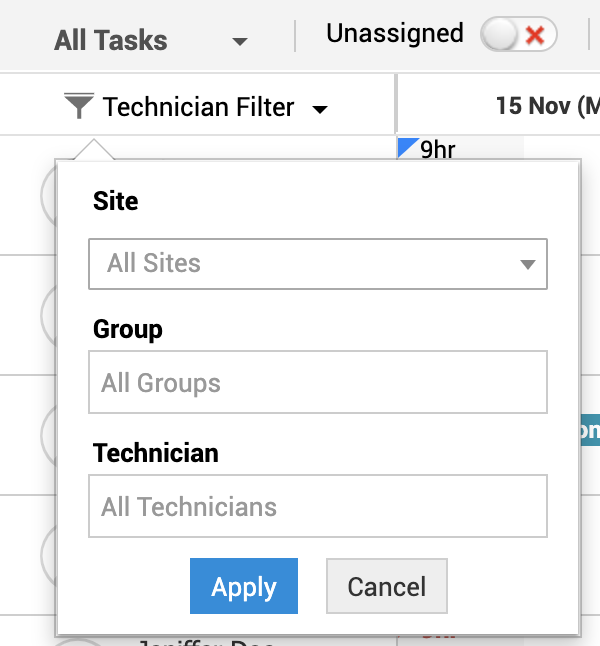
Task: Click the All Groups input field
Action: pos(318,382)
